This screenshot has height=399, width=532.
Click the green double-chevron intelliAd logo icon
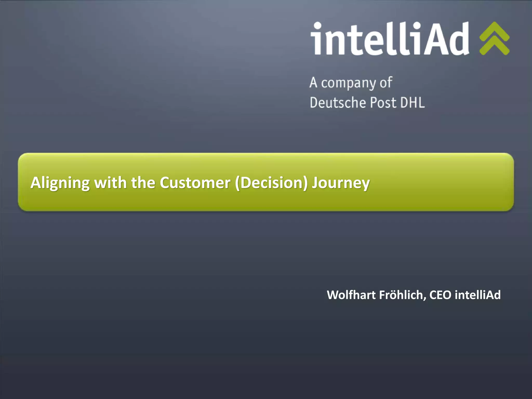click(x=494, y=38)
